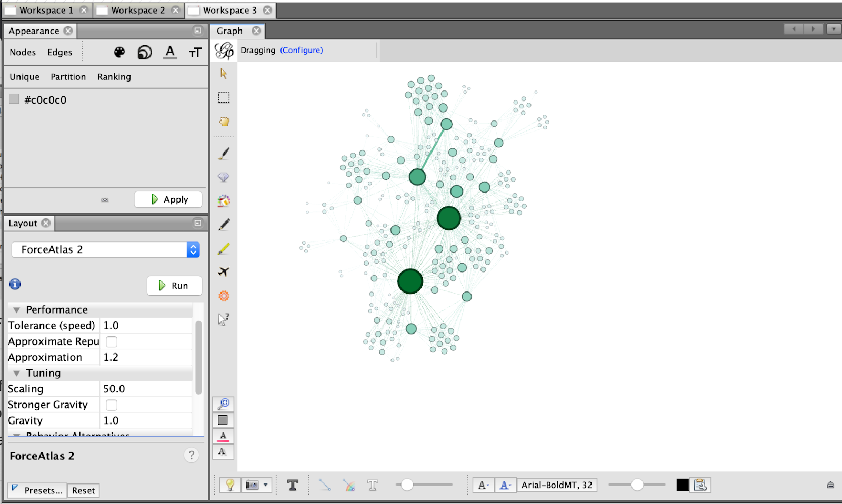Screen dimensions: 842x504
Task: Open the ForceAtlas 2 layout dropdown
Action: point(105,249)
